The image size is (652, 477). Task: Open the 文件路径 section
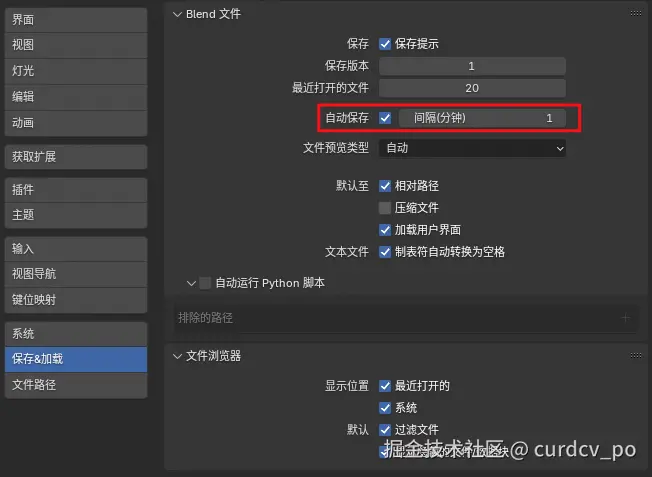[76, 385]
